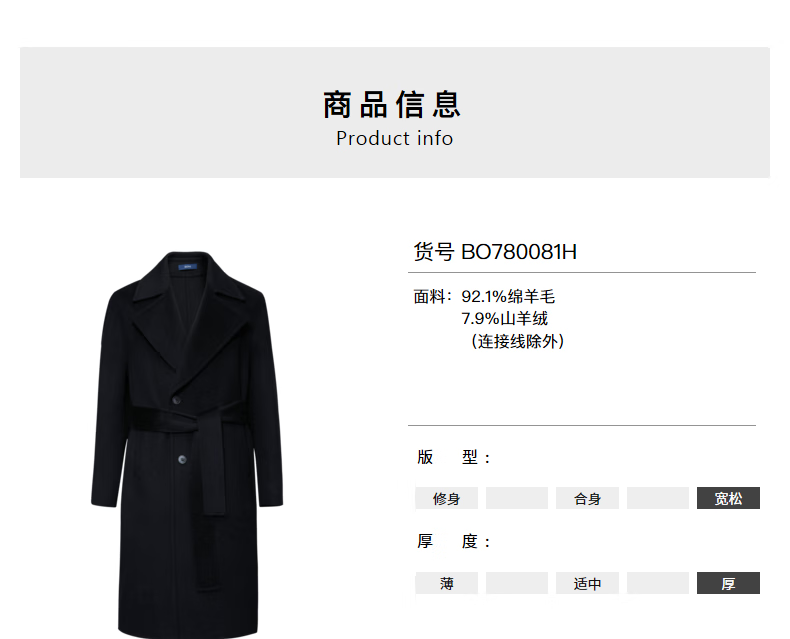Click the 商品信息 heading
This screenshot has width=790, height=639.
click(x=392, y=105)
